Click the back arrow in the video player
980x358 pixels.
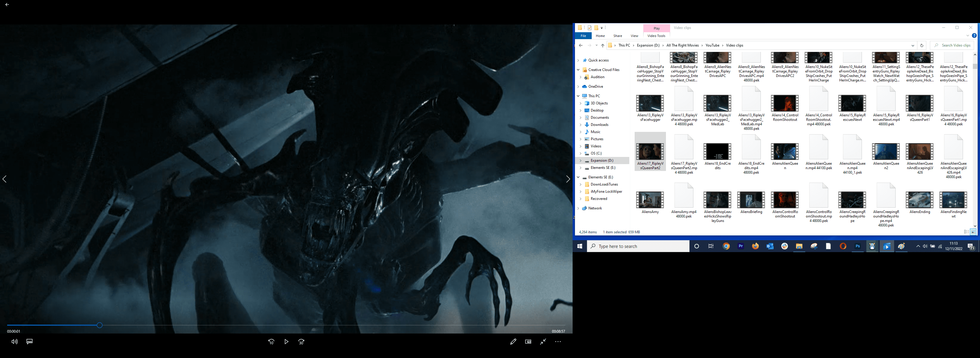point(7,4)
